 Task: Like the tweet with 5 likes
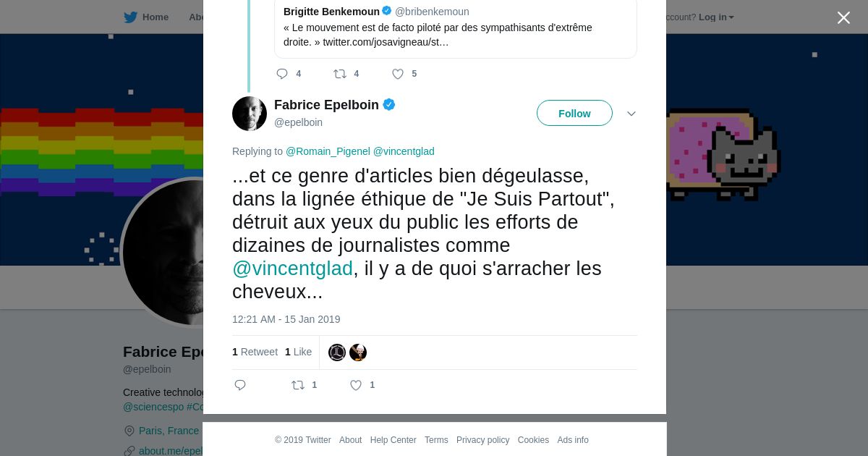(x=398, y=74)
